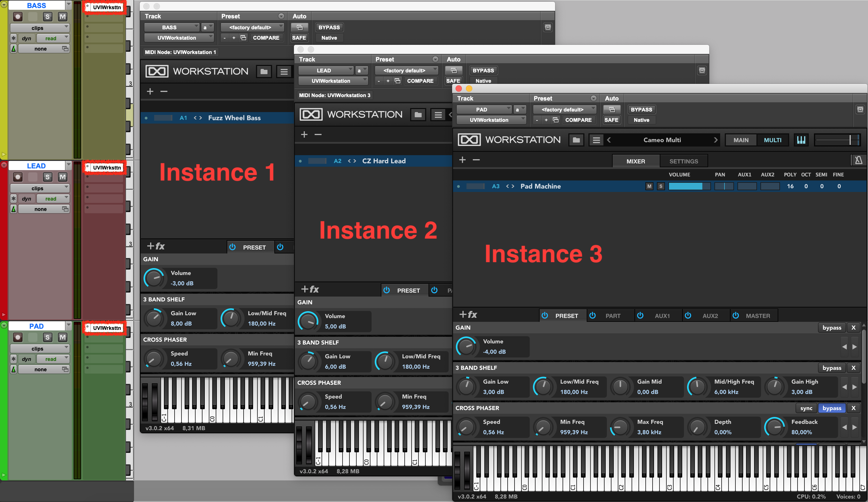868x502 pixels.
Task: Open folder browser in LEAD Workstation window
Action: [418, 115]
